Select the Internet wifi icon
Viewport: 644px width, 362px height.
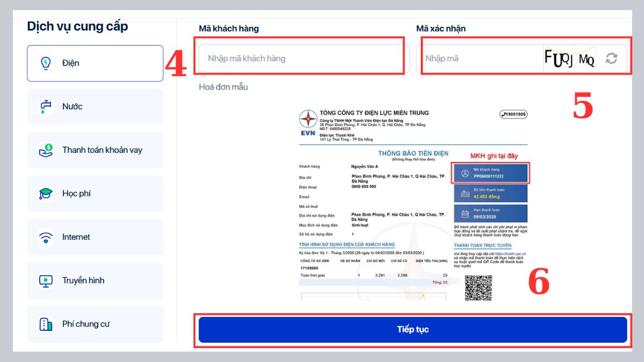[46, 237]
